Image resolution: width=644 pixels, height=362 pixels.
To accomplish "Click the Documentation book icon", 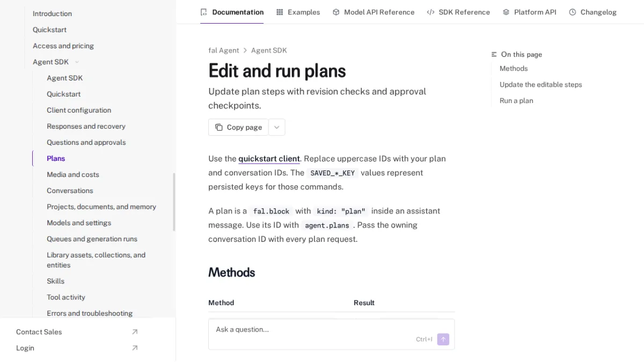I will [x=203, y=12].
